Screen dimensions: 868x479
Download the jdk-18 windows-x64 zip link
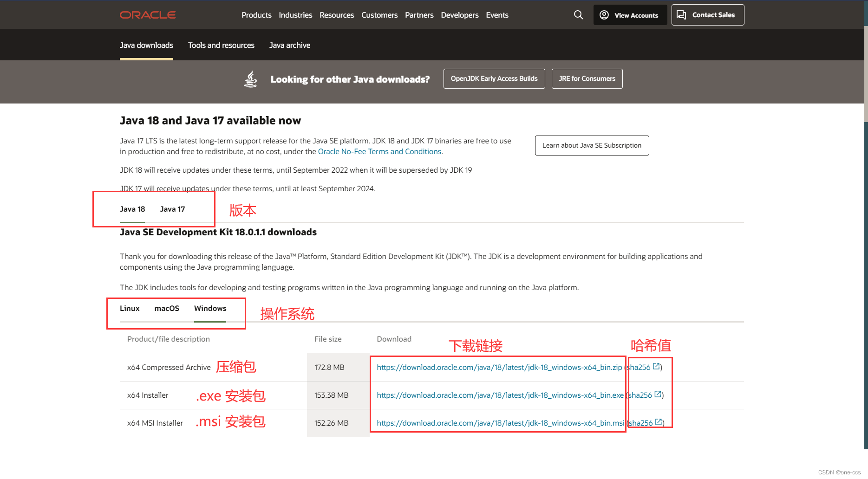click(499, 367)
